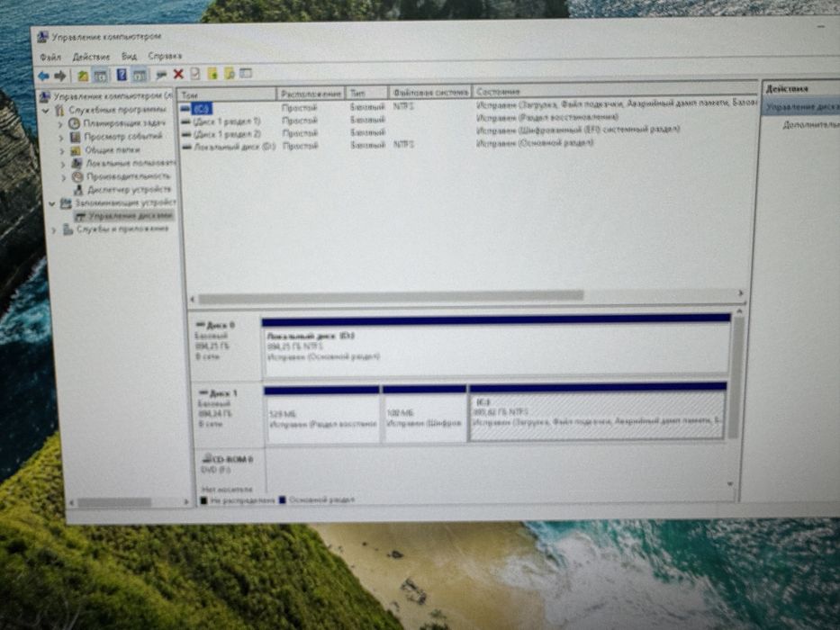Viewport: 840px width, 630px height.
Task: Click the CD-ROM 0 disc icon
Action: (207, 458)
